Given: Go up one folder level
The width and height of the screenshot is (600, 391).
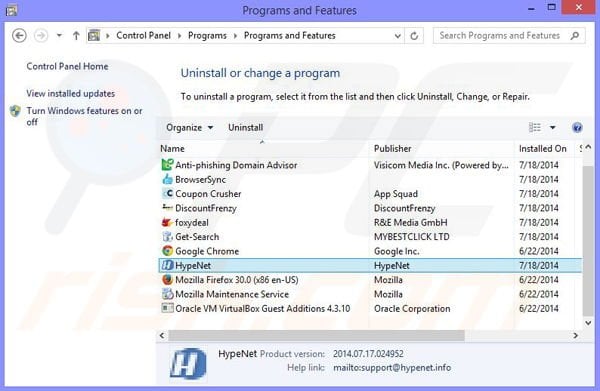Looking at the screenshot, I should (76, 36).
